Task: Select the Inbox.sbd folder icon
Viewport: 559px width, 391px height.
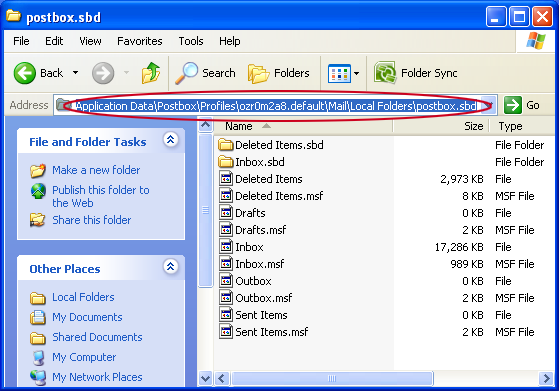Action: click(226, 162)
